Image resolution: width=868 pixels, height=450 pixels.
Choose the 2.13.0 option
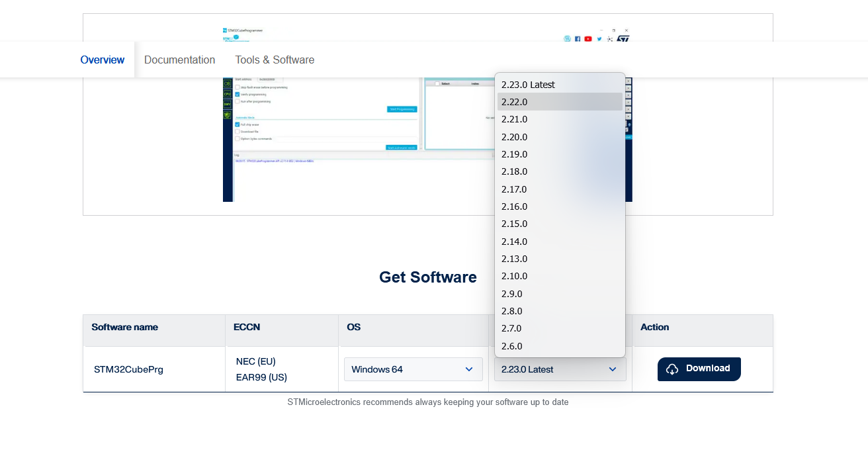pos(560,259)
